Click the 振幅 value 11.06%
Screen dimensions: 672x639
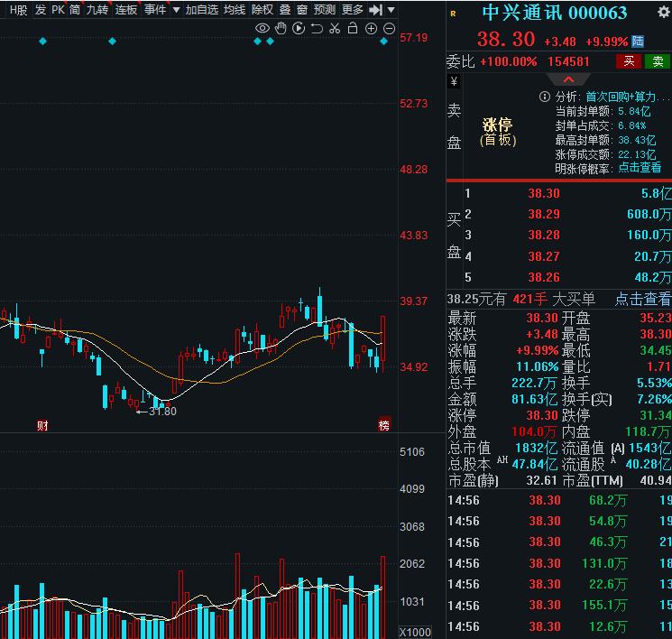538,366
